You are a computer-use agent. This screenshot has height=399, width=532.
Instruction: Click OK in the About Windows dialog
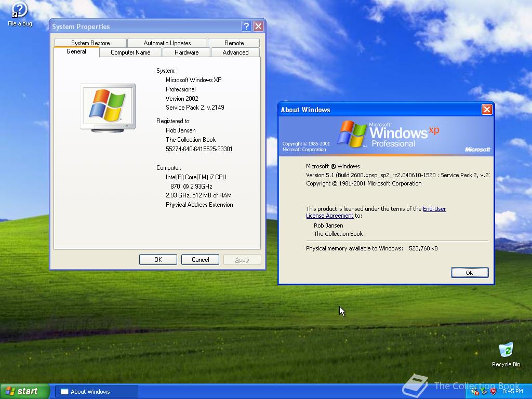(470, 272)
